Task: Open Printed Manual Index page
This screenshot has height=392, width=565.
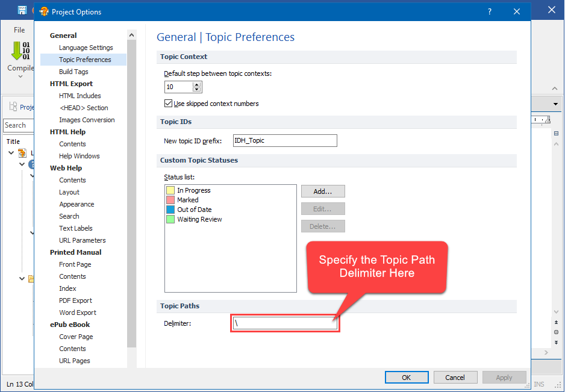Action: tap(67, 288)
